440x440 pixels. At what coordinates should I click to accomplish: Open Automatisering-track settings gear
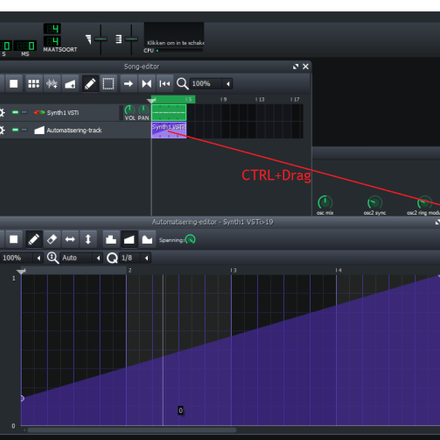2,130
